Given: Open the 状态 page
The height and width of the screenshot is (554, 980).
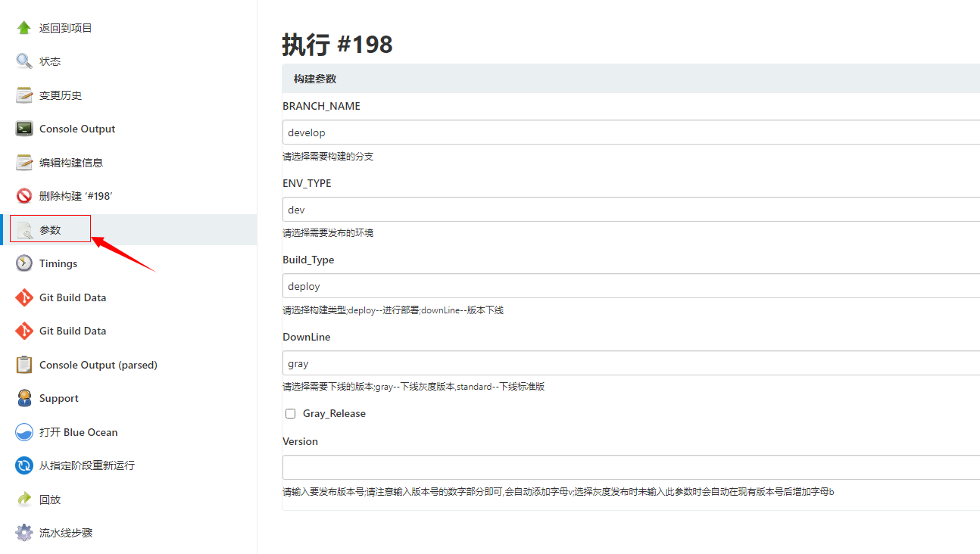Looking at the screenshot, I should click(50, 61).
